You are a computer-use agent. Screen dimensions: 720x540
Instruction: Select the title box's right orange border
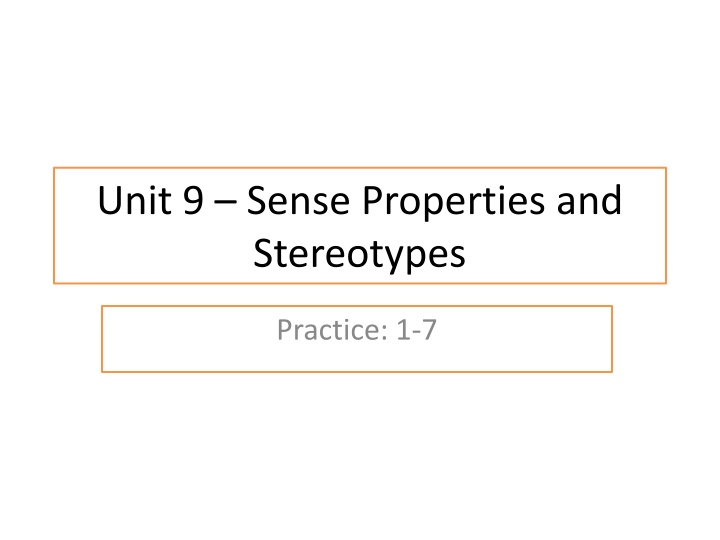pyautogui.click(x=666, y=225)
